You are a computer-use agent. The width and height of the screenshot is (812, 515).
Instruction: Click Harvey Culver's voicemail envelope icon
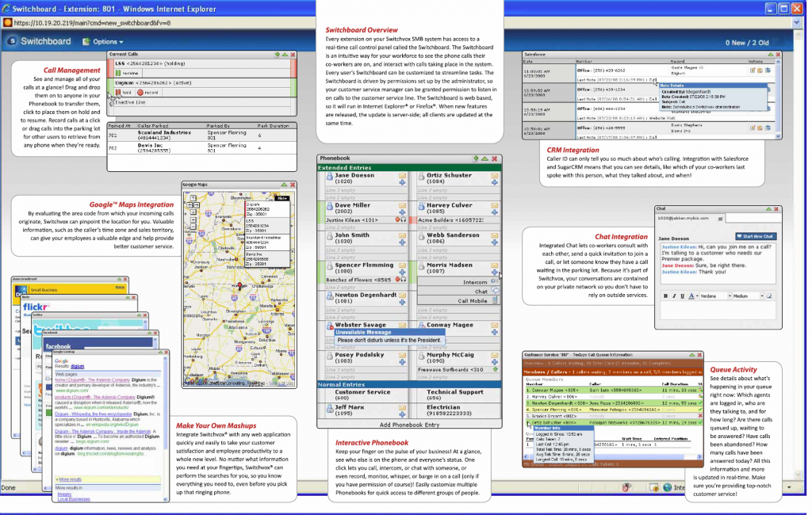(x=495, y=206)
